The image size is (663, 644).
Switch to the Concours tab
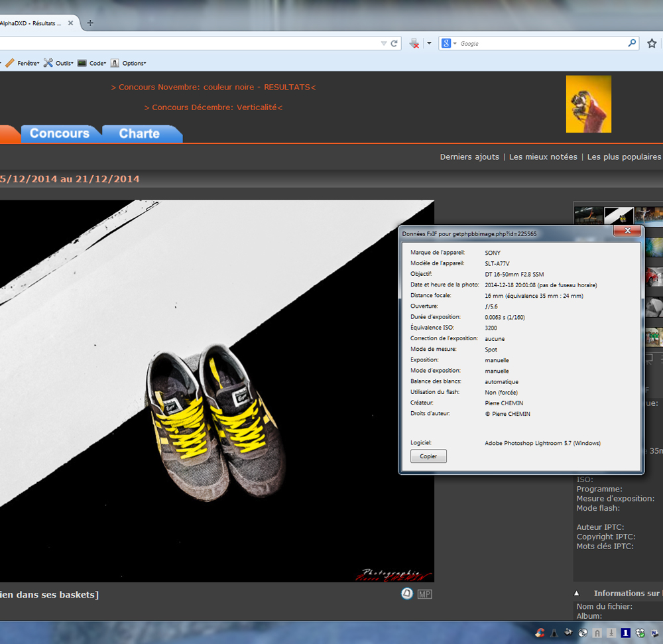60,133
